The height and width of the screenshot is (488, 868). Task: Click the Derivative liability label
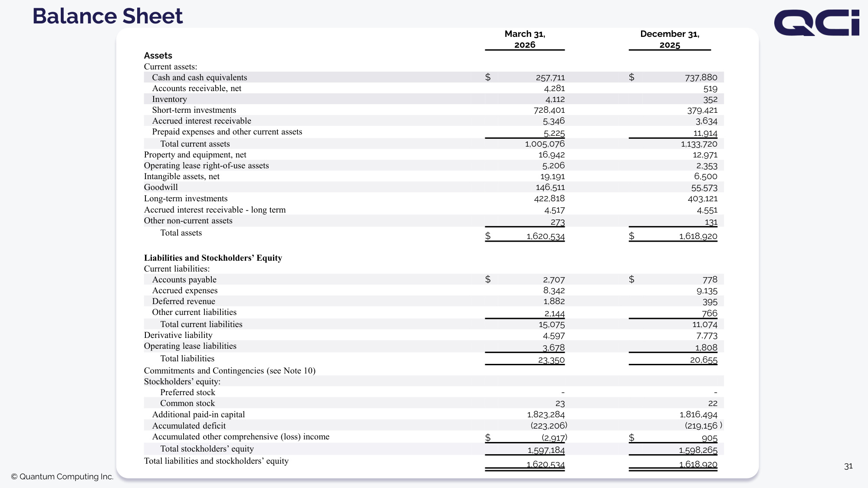(178, 335)
